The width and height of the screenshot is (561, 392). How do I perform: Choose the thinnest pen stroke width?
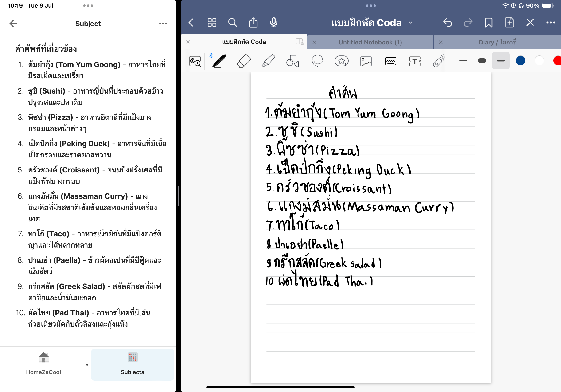pos(463,61)
